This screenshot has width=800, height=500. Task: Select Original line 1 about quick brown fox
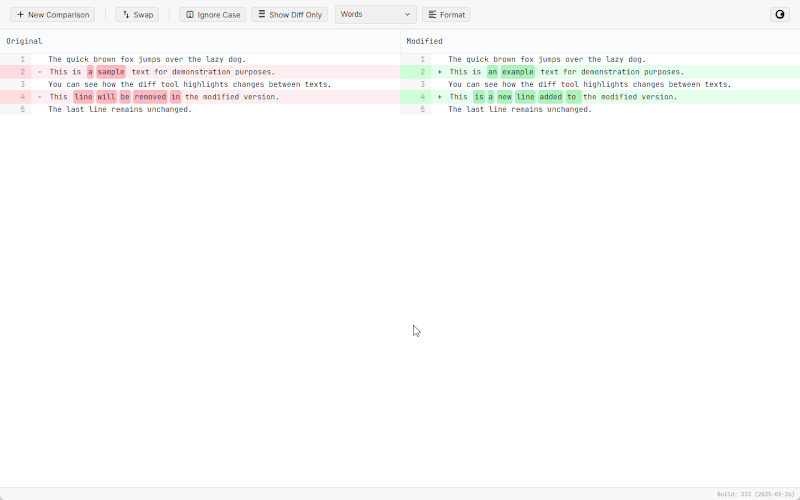[147, 60]
